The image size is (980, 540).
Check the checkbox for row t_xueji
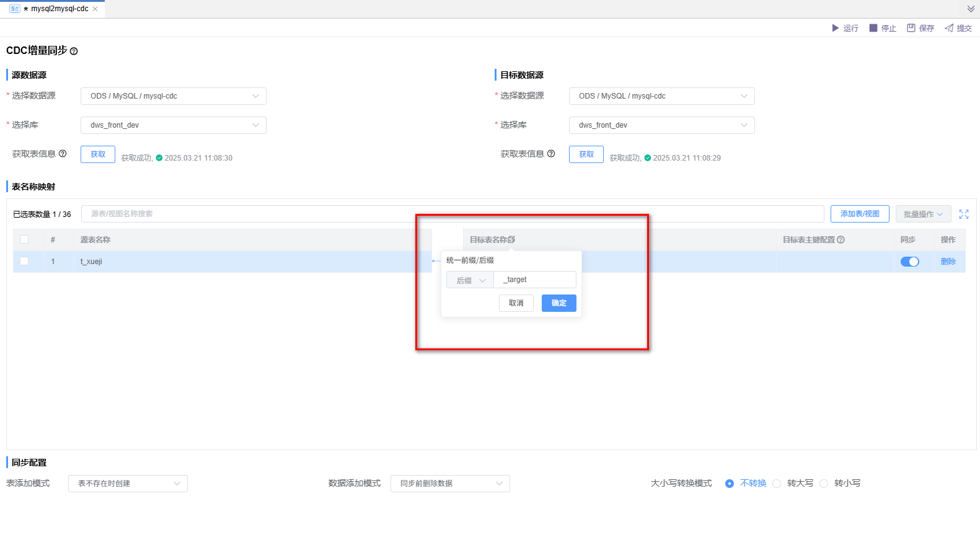[x=24, y=261]
